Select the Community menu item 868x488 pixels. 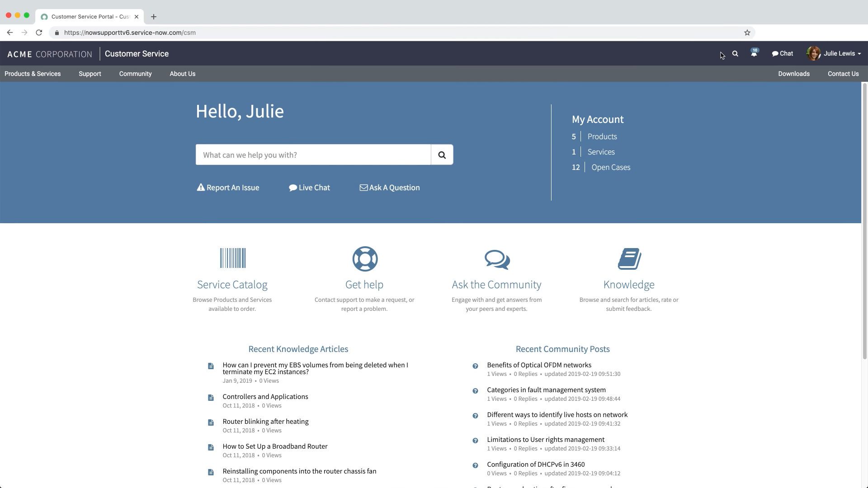pyautogui.click(x=135, y=74)
